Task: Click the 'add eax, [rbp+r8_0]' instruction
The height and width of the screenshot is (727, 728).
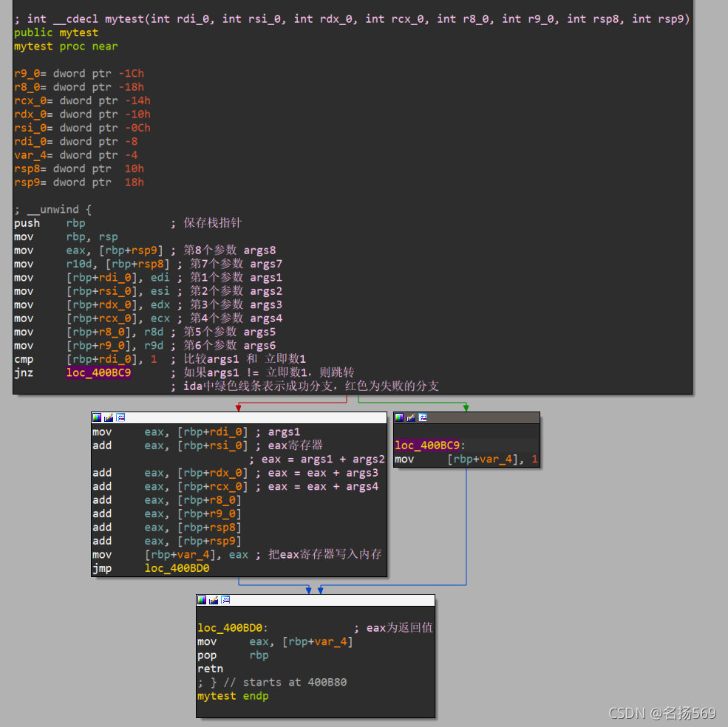Action: tap(167, 500)
